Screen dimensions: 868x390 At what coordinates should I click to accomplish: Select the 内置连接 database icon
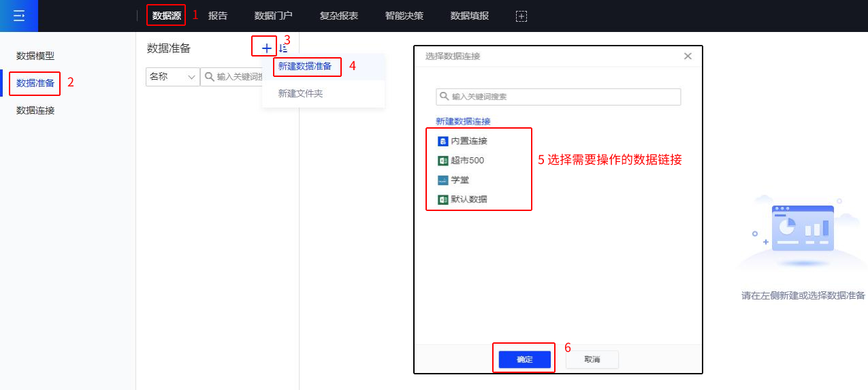click(443, 141)
